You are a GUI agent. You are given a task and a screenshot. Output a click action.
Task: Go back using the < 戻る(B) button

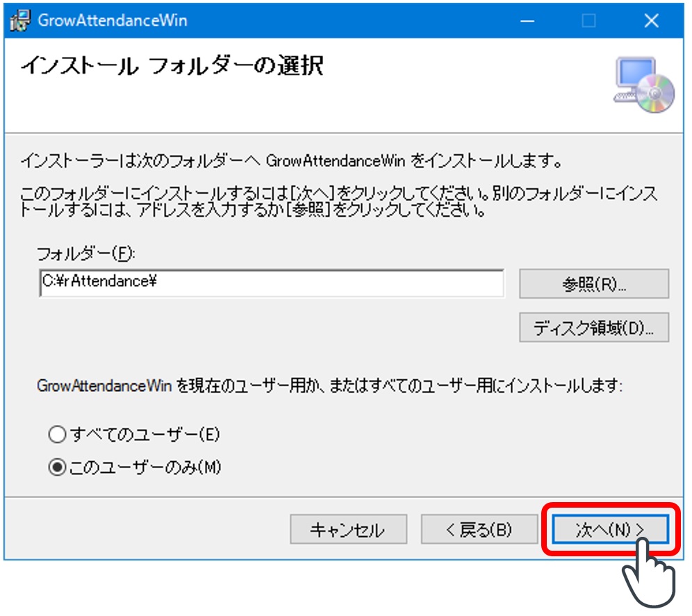click(479, 530)
